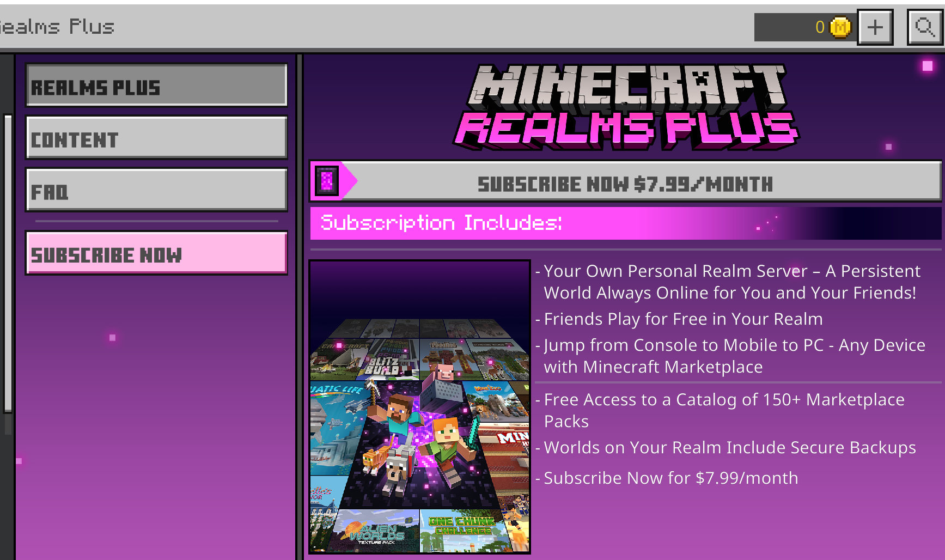Click the left sidebar scrollbar
The image size is (945, 560).
8,263
